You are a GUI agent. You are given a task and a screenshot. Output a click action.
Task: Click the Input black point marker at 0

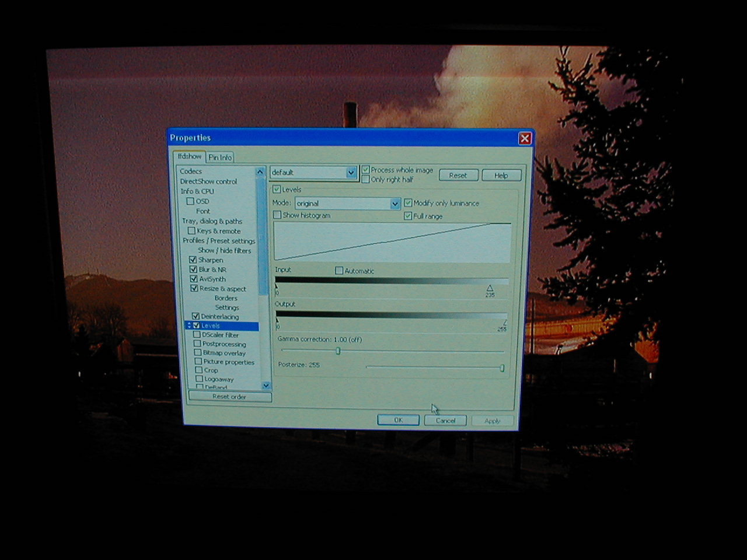(277, 288)
